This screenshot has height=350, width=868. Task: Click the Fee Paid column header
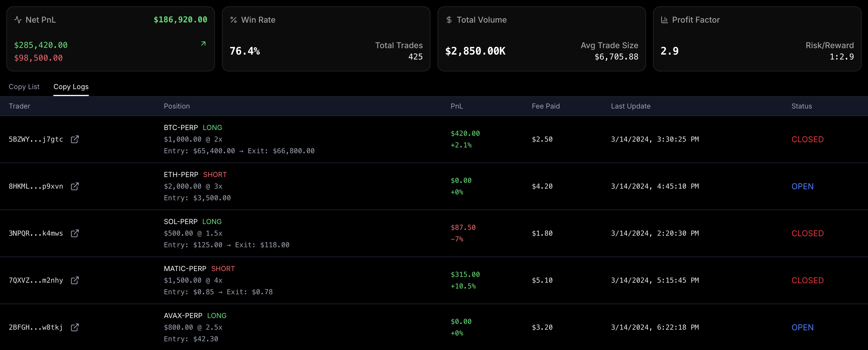click(545, 106)
